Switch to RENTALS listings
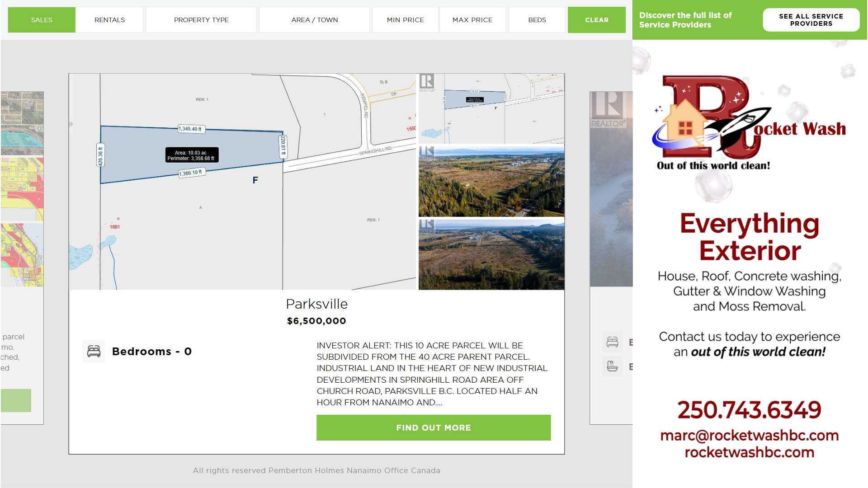868x488 pixels. 109,20
